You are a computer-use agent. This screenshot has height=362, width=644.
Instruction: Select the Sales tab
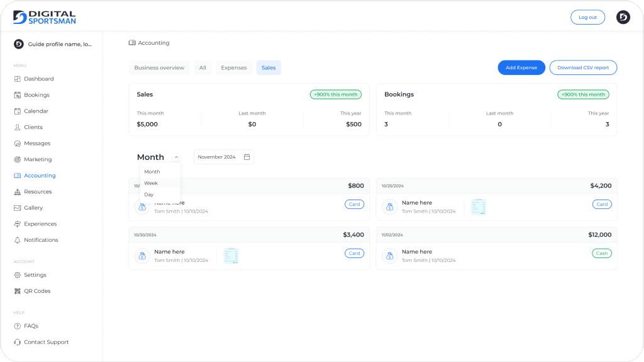[x=269, y=67]
